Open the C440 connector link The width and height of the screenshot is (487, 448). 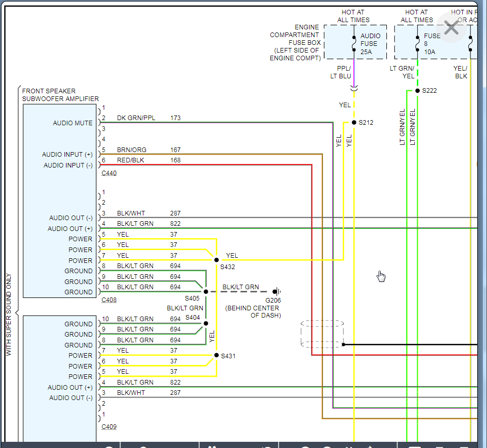pos(109,173)
